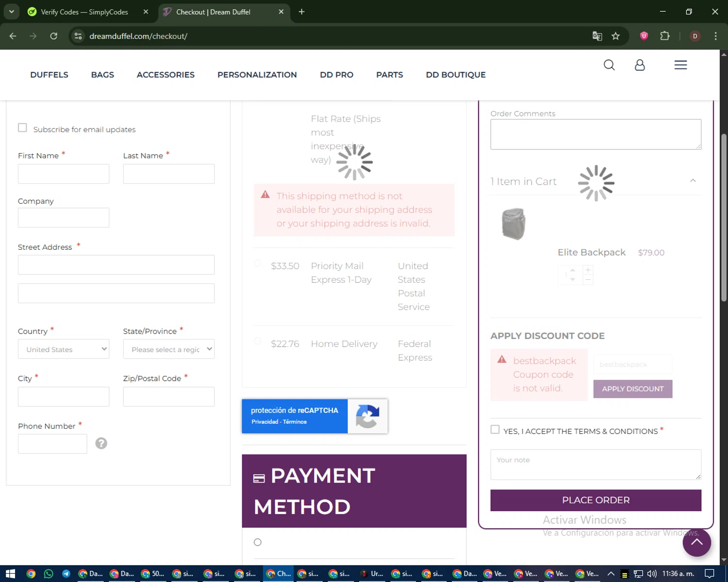Select the $33.50 Priority Mail Express radio
Screen dimensions: 728x582
(258, 263)
